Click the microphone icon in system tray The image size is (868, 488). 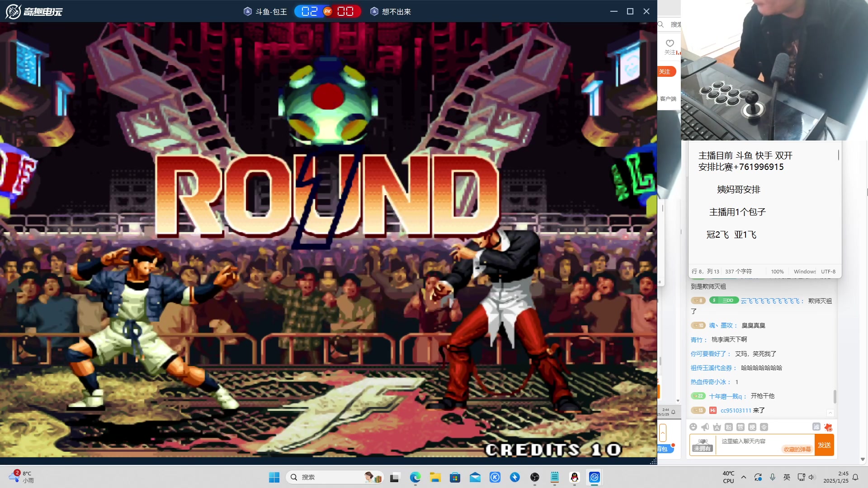click(773, 477)
